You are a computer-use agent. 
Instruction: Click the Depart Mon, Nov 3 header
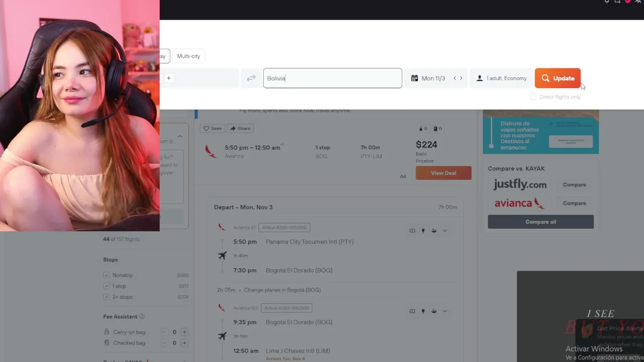pyautogui.click(x=243, y=207)
